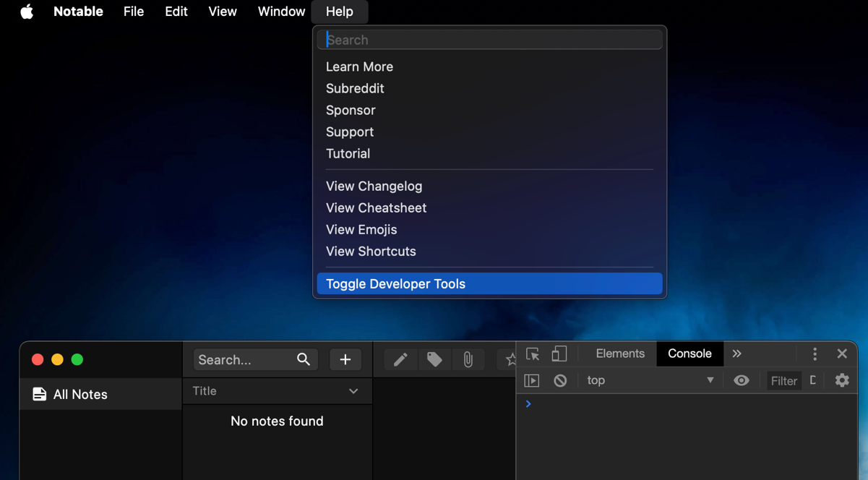The image size is (868, 480).
Task: Open DevTools settings gear
Action: (x=842, y=380)
